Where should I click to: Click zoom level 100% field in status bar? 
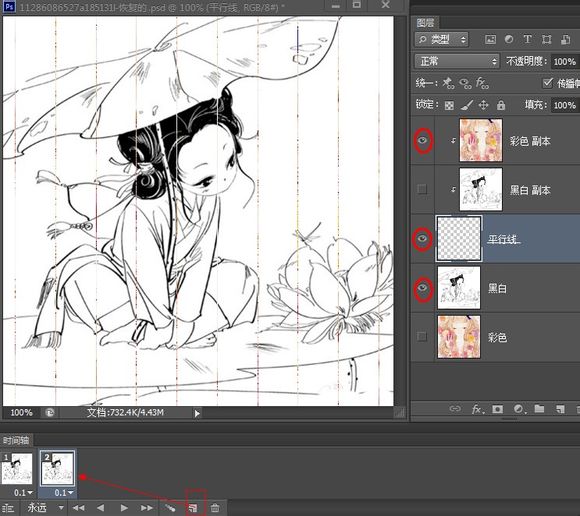coord(21,412)
